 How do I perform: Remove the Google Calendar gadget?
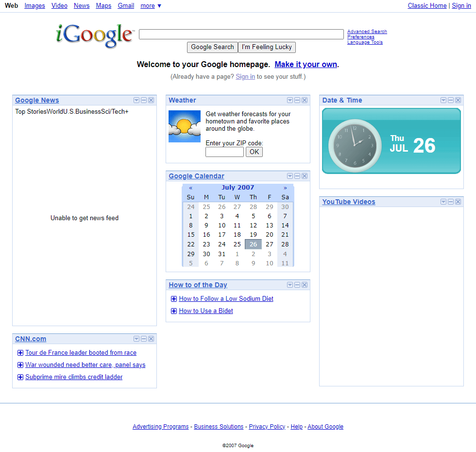point(305,176)
